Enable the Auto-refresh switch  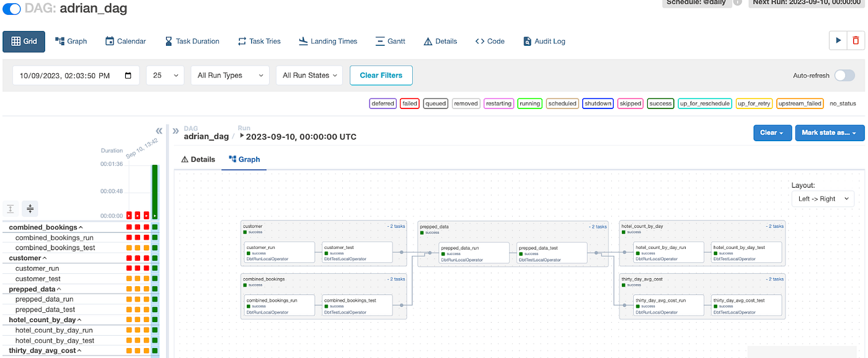[844, 76]
